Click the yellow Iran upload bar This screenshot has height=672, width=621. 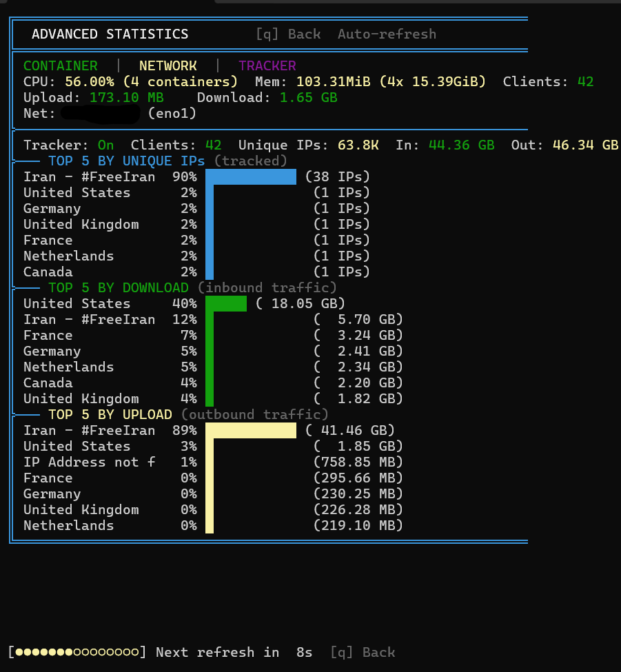pos(251,431)
